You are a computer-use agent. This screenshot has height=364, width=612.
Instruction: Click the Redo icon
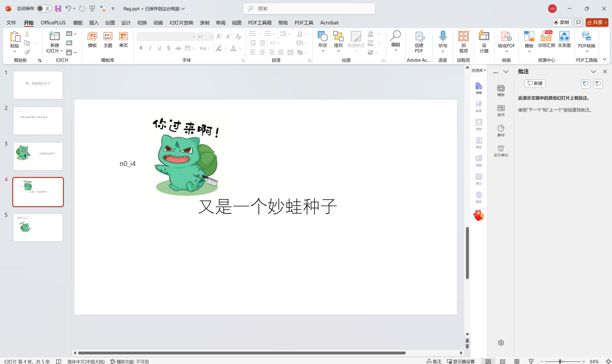tap(82, 9)
